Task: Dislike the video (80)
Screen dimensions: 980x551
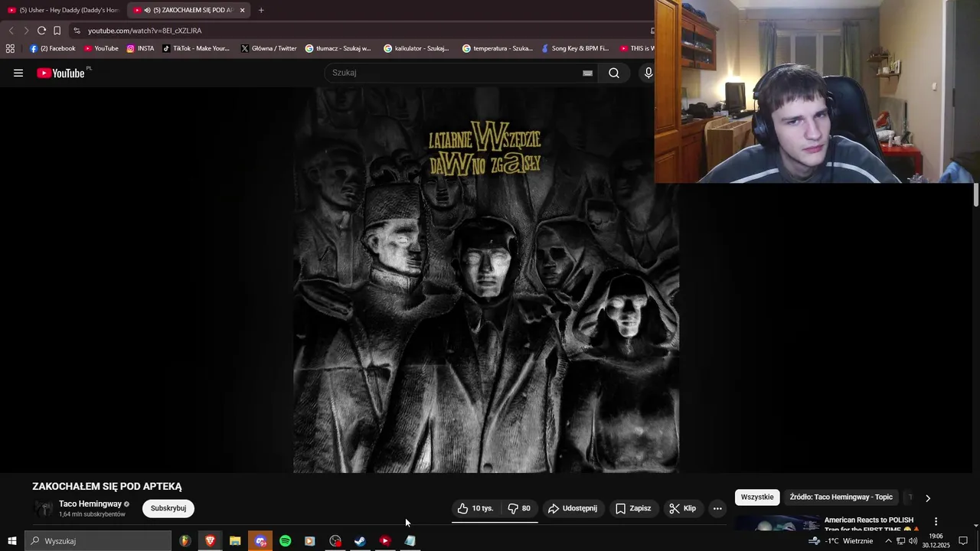Action: 519,508
